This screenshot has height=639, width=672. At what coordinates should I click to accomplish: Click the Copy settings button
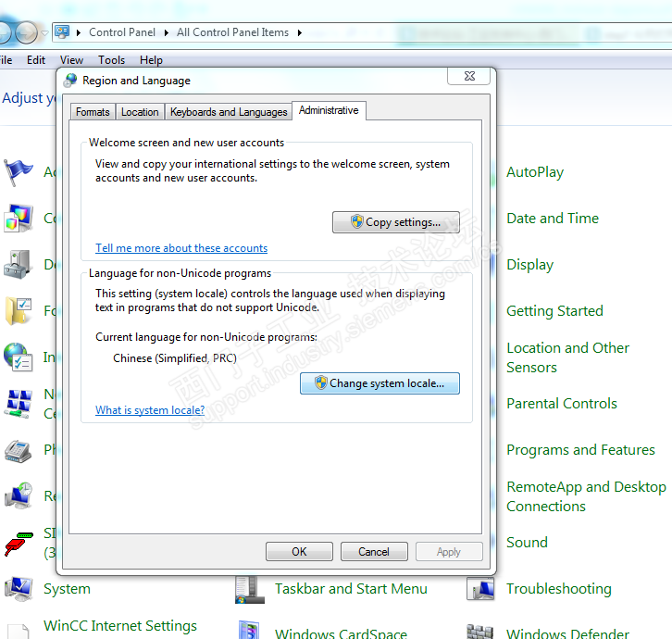pos(396,222)
